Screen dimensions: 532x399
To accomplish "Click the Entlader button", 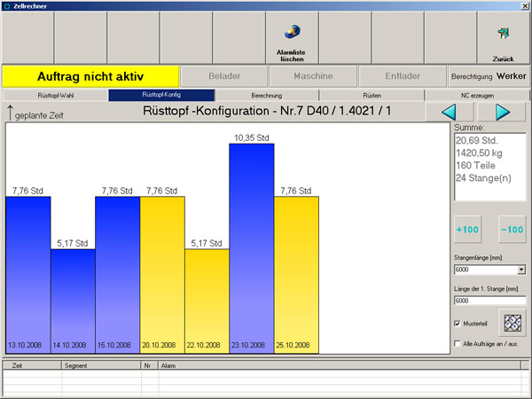I will tap(403, 76).
